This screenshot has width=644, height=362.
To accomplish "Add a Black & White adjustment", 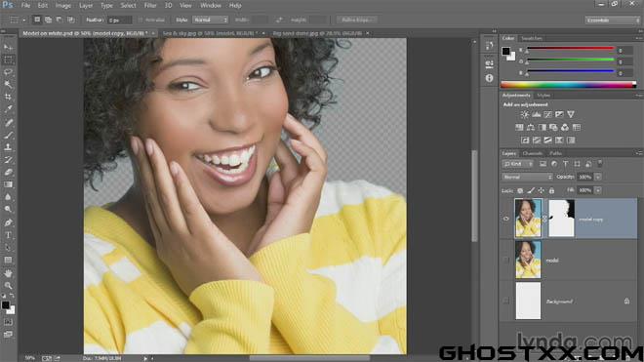I will 543,128.
